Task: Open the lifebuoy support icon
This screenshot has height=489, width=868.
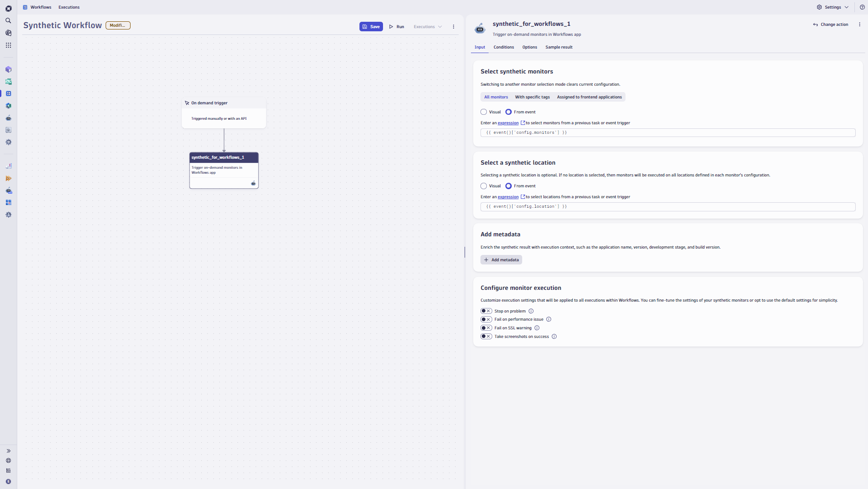Action: tap(8, 461)
